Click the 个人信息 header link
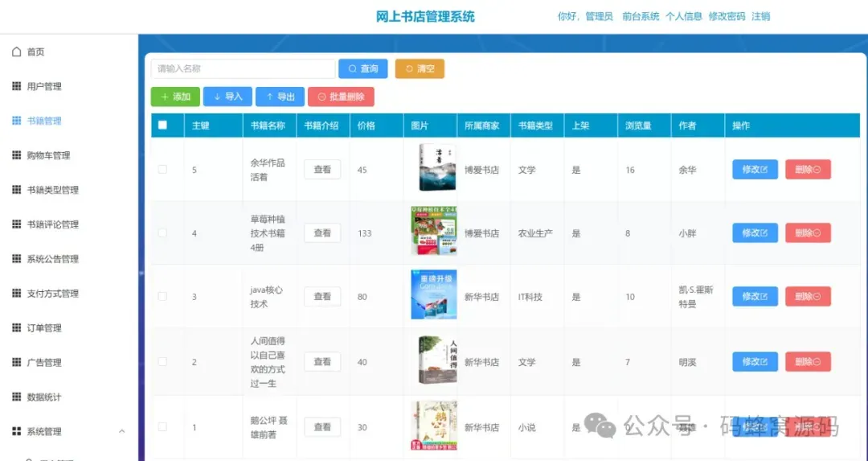The height and width of the screenshot is (461, 868). (x=684, y=17)
